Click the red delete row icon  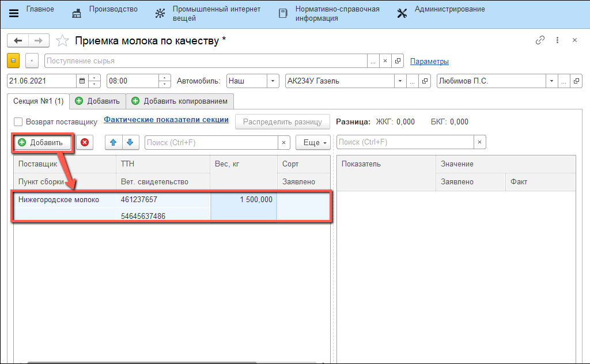(x=85, y=142)
